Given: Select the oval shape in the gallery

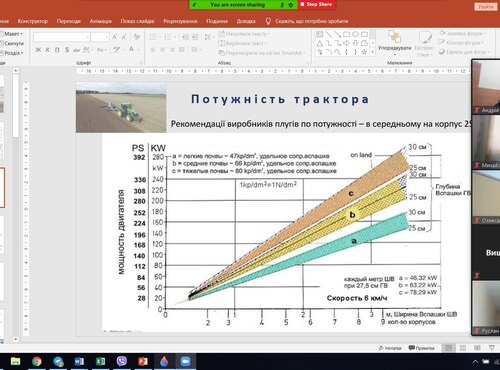Looking at the screenshot, I should [x=356, y=34].
